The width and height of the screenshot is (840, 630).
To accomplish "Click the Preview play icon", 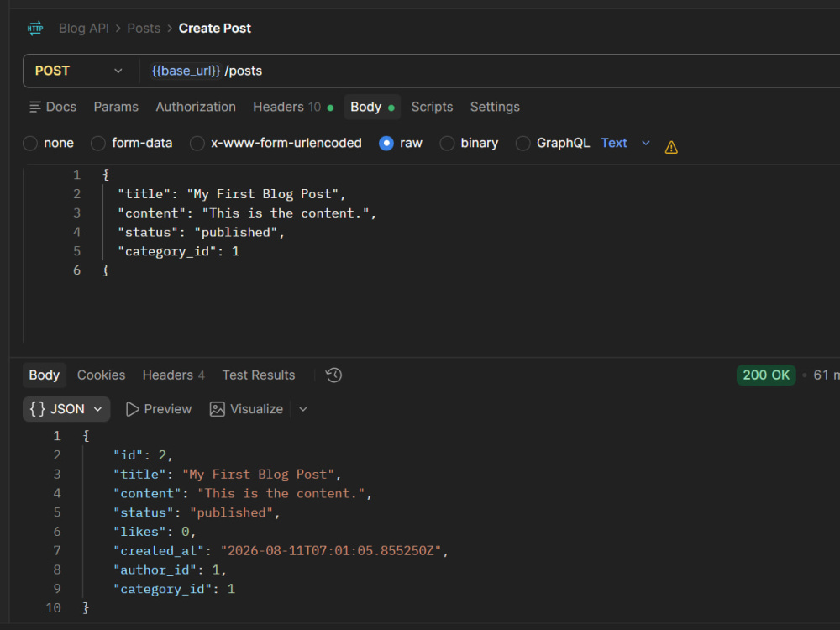I will 132,409.
